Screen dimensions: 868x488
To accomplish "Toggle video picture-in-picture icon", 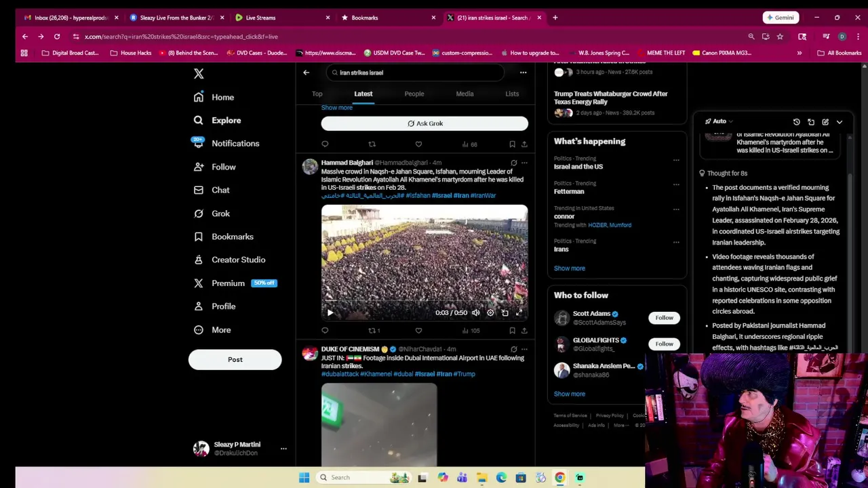I will (505, 313).
